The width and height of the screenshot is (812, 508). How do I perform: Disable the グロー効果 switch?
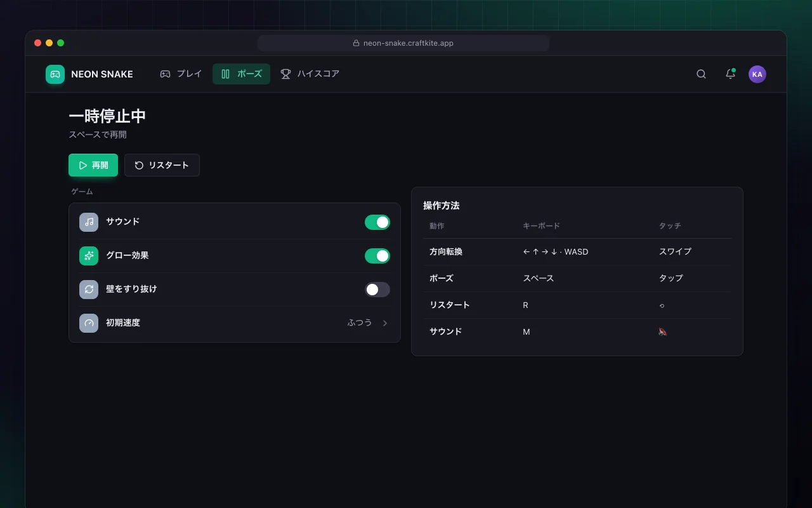pos(377,256)
